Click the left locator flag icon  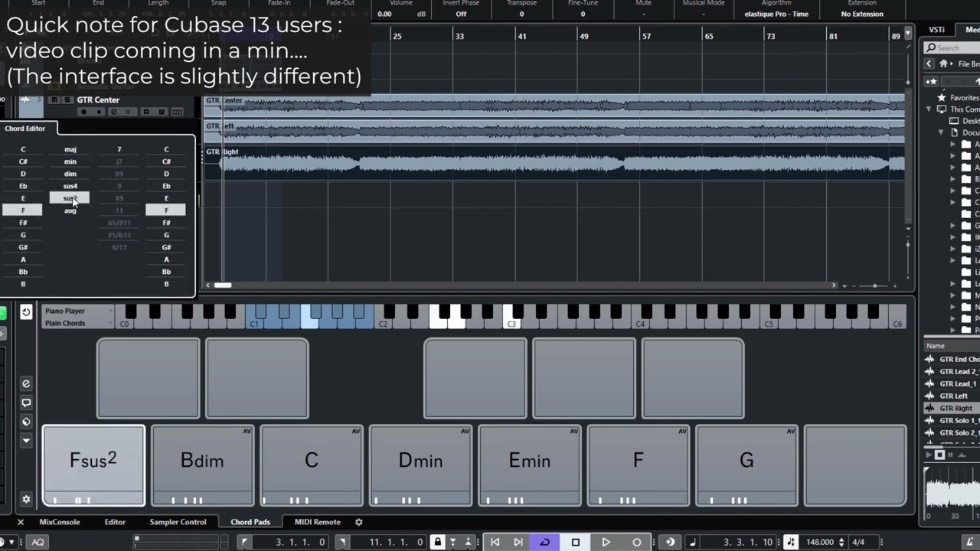coord(244,542)
